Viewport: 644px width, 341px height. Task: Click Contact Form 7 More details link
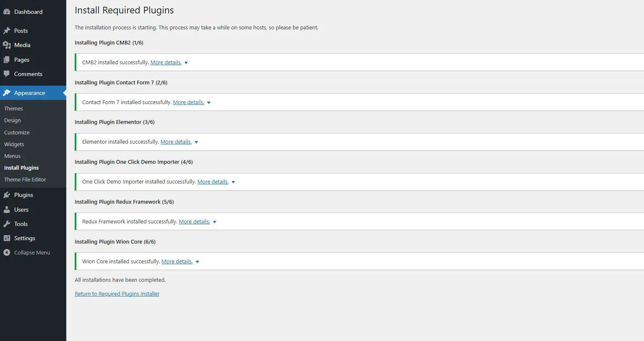(189, 102)
